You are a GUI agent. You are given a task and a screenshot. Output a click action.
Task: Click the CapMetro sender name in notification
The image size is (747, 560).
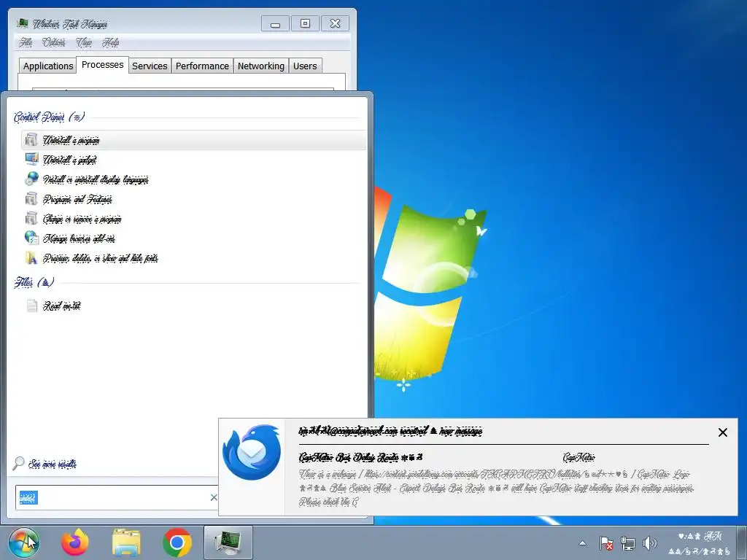tap(578, 458)
